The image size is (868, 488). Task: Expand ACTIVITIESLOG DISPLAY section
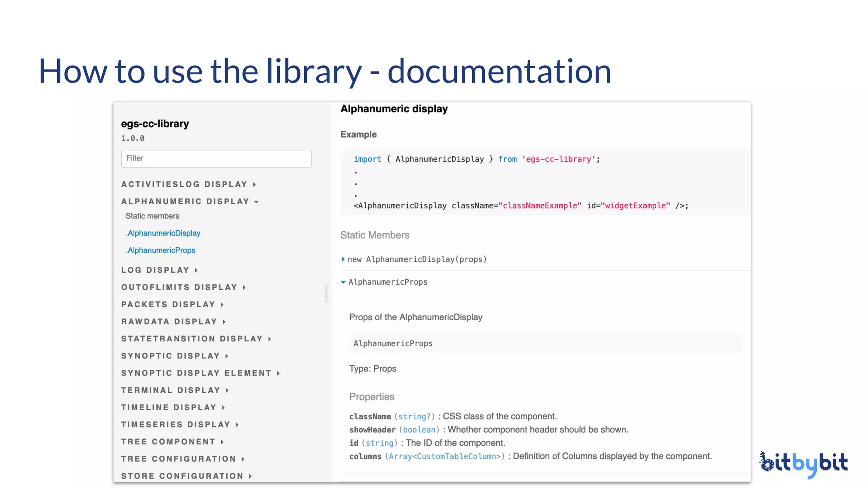[189, 184]
